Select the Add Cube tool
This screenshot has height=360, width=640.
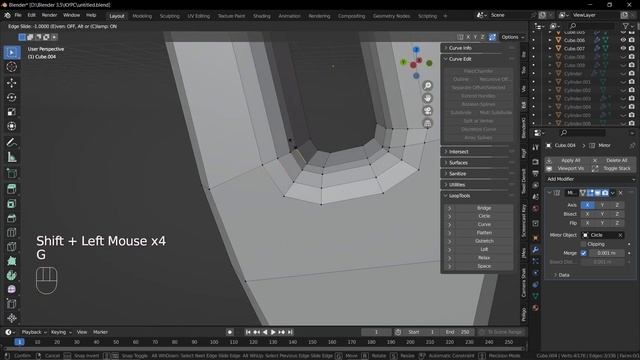(x=11, y=173)
